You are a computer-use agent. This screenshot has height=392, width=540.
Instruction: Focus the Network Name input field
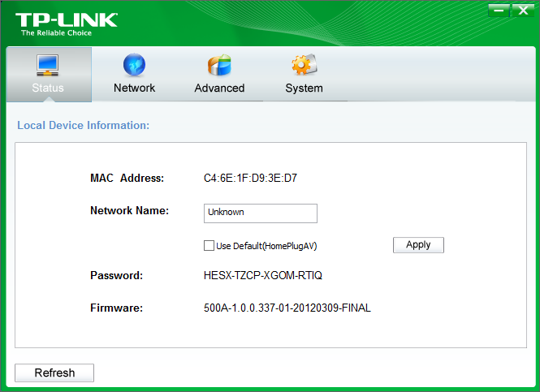click(x=261, y=213)
